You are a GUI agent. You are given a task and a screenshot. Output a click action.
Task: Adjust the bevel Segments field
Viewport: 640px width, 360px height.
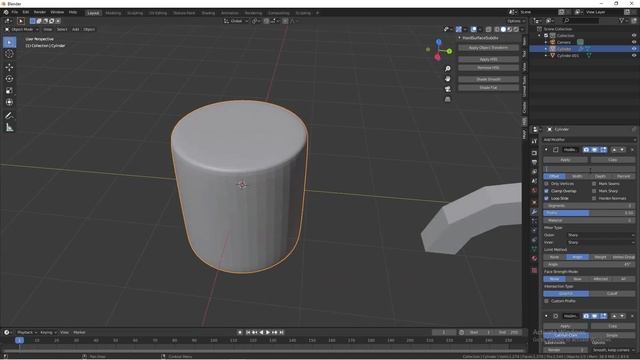pyautogui.click(x=589, y=206)
